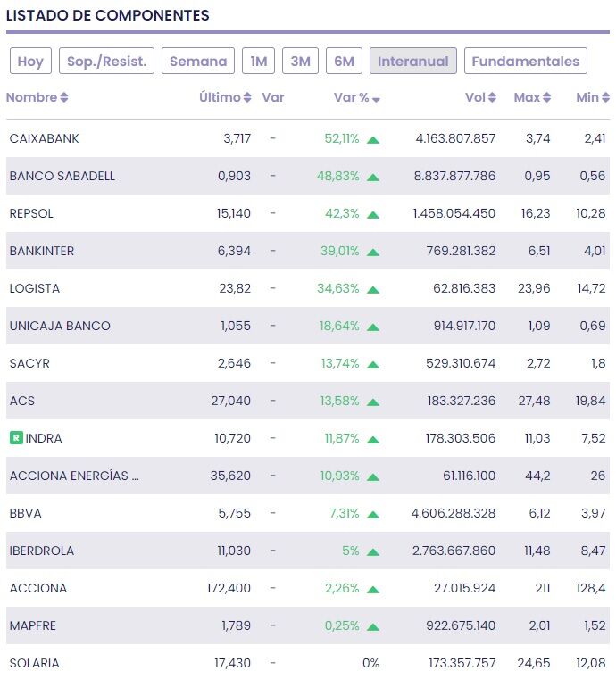Click the green R icon beside INDRA
The image size is (616, 679).
[16, 438]
